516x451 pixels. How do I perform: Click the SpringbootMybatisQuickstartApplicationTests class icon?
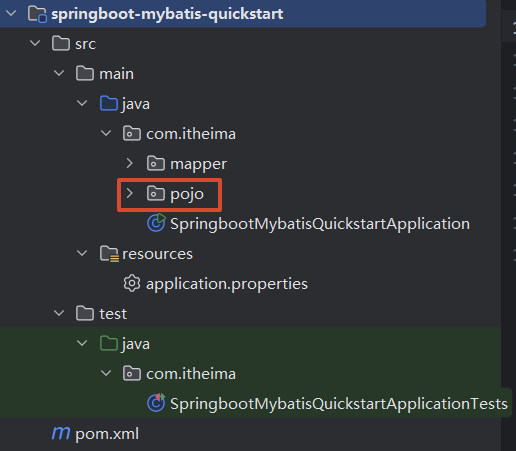point(156,403)
